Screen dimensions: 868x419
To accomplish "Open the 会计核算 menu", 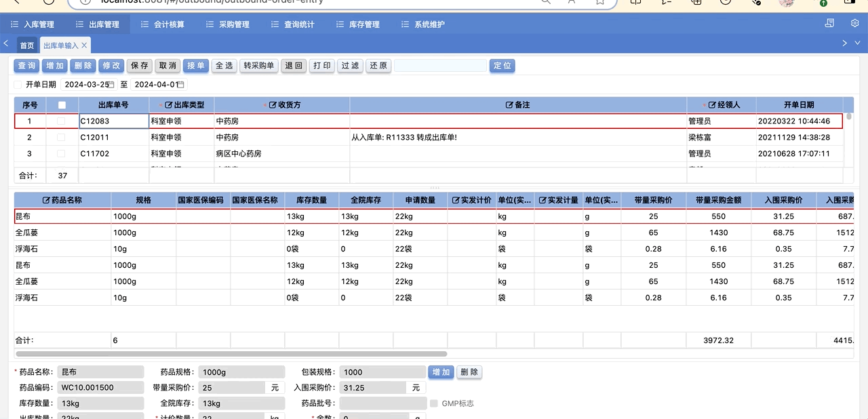I will pos(163,24).
